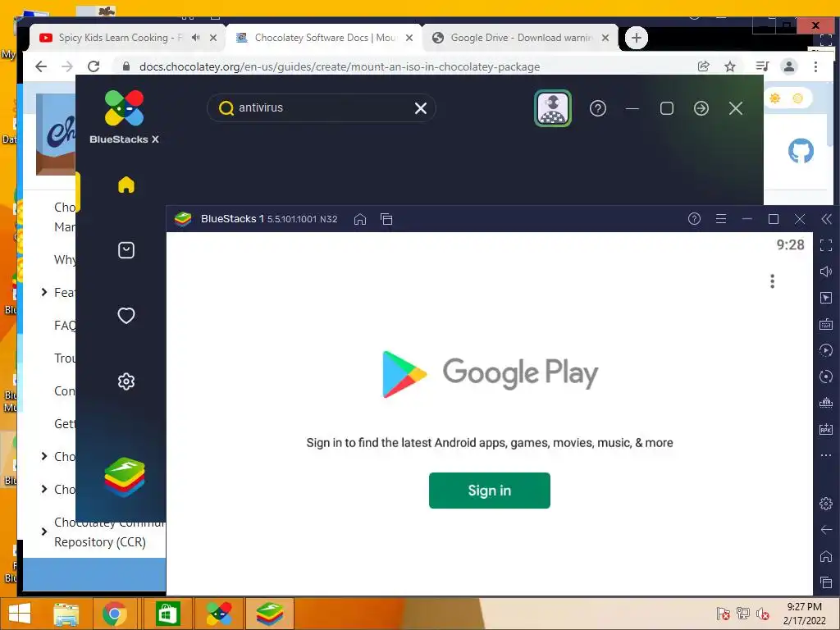Share this page via Chrome share icon
The image size is (840, 630).
point(703,66)
